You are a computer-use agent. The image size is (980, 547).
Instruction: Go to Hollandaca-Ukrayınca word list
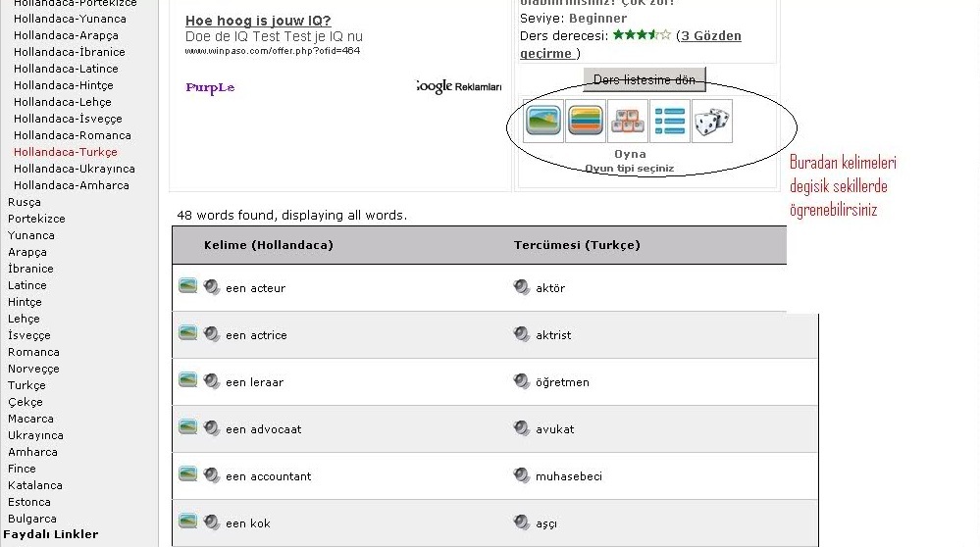[x=75, y=169]
